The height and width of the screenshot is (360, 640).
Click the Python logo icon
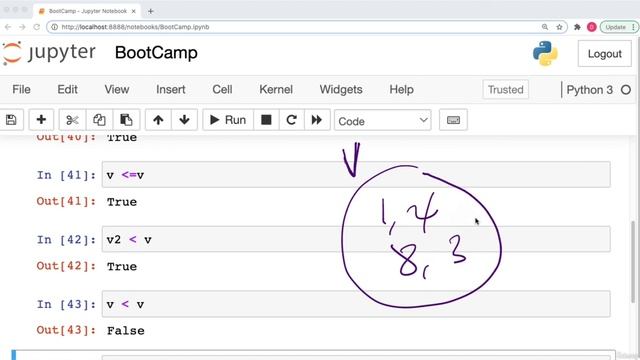(x=545, y=53)
